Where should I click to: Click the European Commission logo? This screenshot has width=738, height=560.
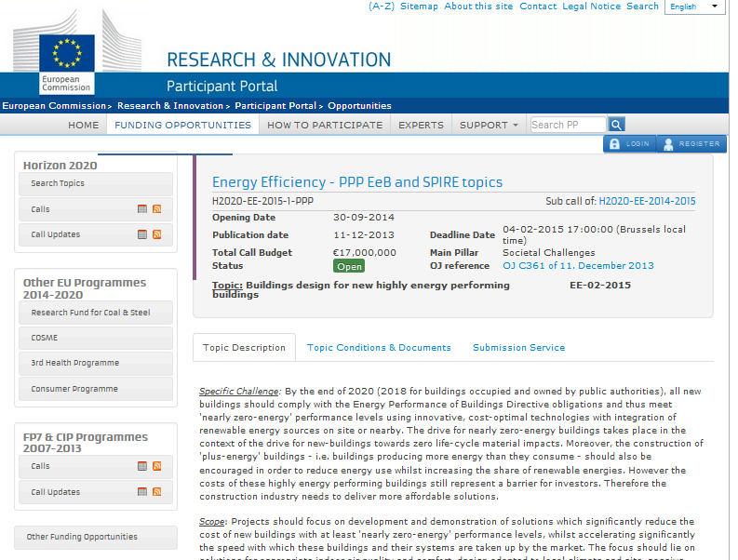[x=67, y=64]
